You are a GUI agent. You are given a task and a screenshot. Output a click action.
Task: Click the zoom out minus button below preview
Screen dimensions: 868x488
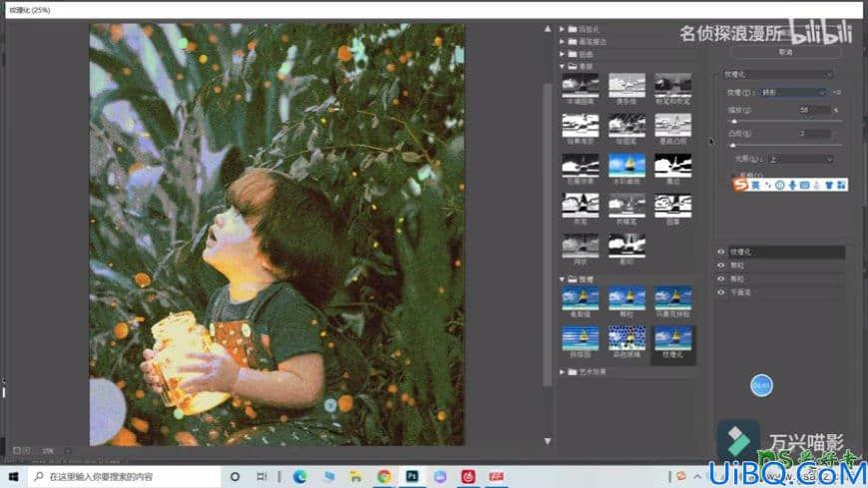17,450
